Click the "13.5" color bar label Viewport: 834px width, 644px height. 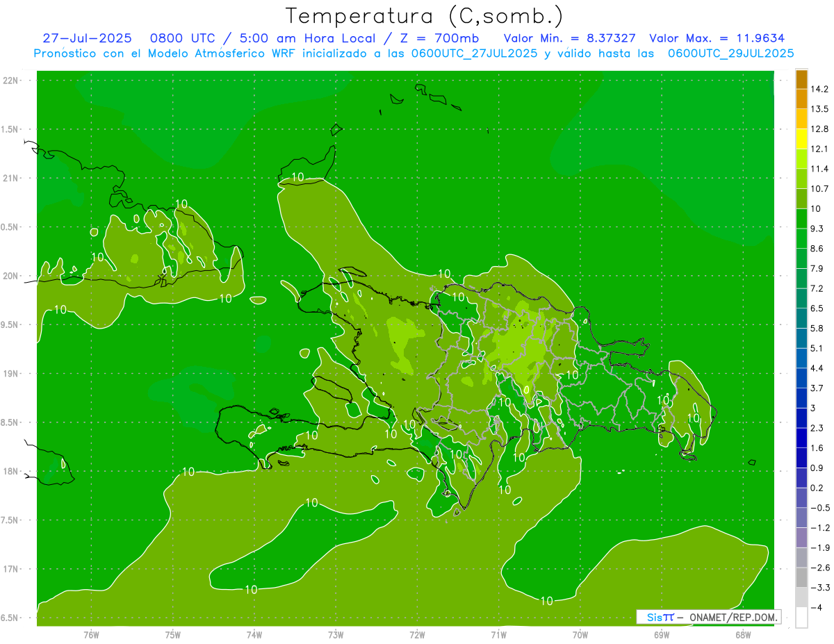click(x=819, y=109)
